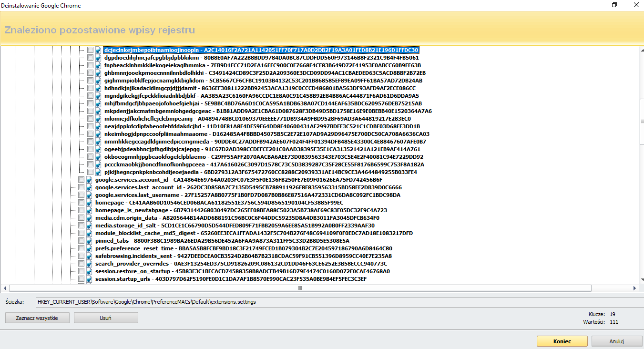Click registry icon for gighmmpiobklfepjocnamgkkbiglidom
This screenshot has height=349, width=644.
click(x=98, y=81)
